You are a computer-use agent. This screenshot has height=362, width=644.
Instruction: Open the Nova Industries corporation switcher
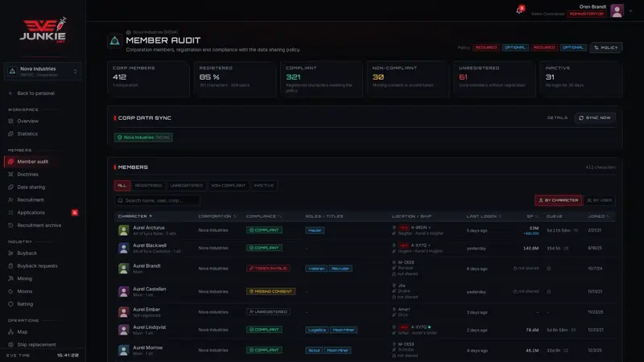coord(43,72)
